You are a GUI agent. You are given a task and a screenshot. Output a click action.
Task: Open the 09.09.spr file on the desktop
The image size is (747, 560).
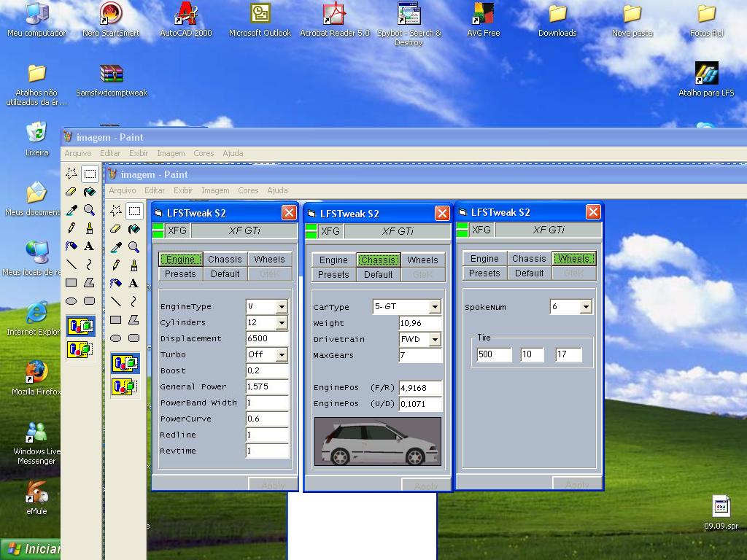click(x=721, y=513)
